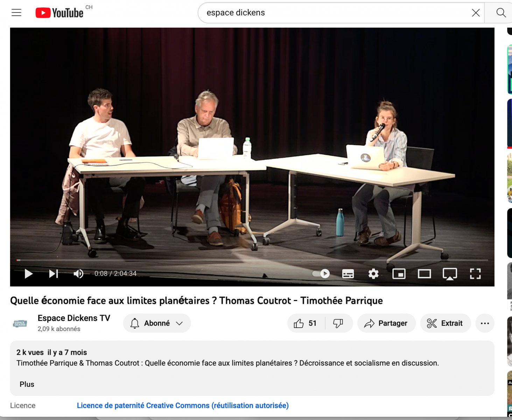This screenshot has height=420, width=512.
Task: Open the three-dot more actions menu
Action: pyautogui.click(x=485, y=323)
